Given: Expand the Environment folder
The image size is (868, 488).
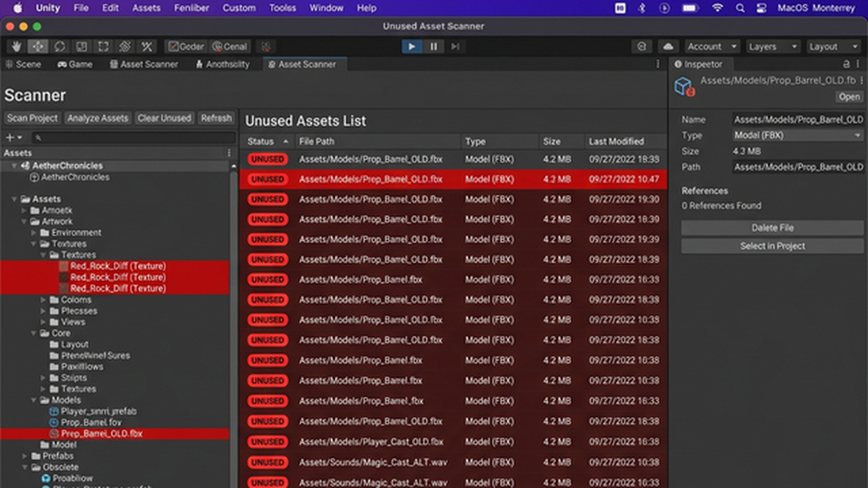Looking at the screenshot, I should tap(34, 233).
